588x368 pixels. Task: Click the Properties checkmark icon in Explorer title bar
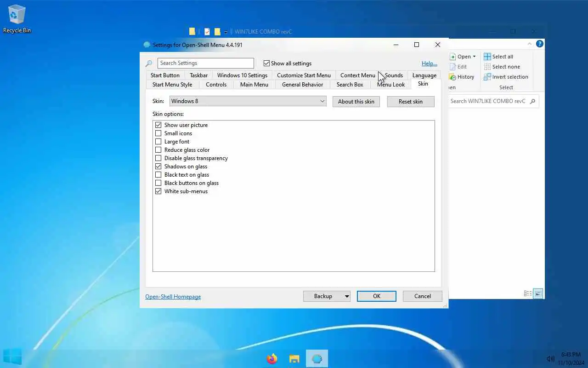207,32
